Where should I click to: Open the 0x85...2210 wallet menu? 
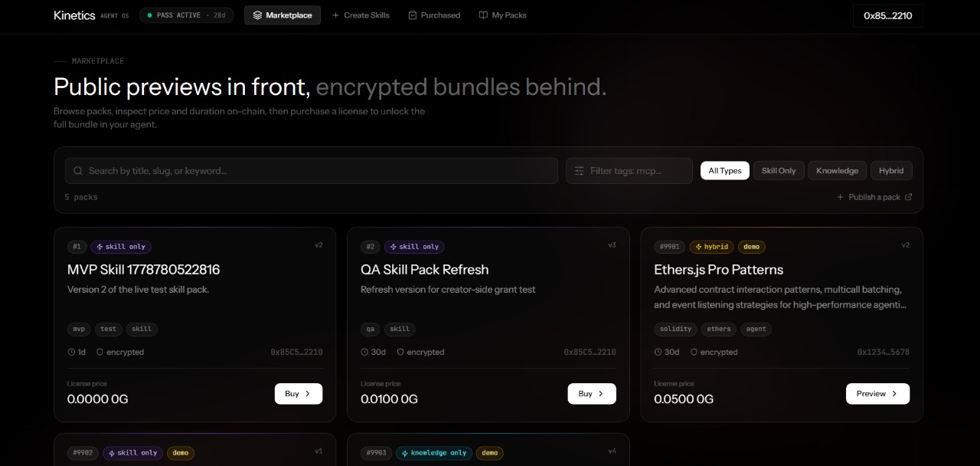[888, 15]
